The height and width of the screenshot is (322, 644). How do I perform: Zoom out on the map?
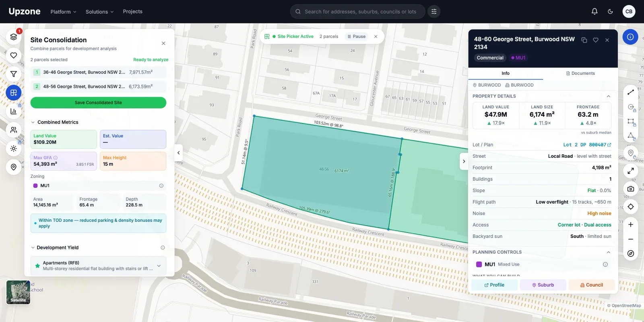click(x=631, y=239)
